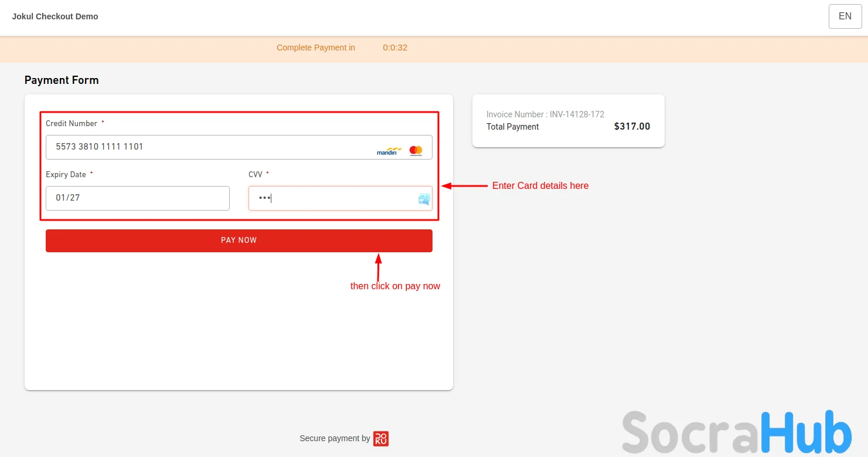The height and width of the screenshot is (457, 868).
Task: Click the Mandiri bank logo
Action: (x=389, y=151)
